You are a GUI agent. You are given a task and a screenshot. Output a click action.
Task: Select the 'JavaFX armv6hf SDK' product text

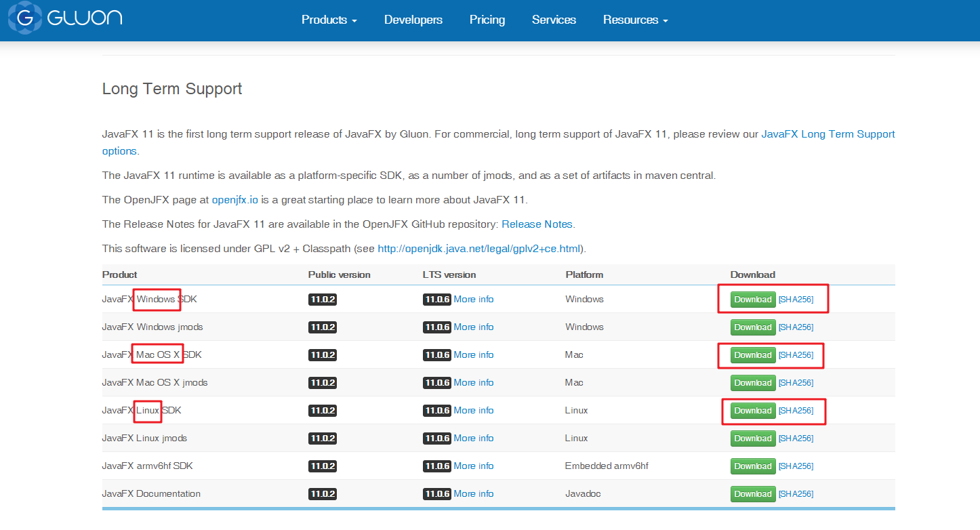[x=148, y=466]
